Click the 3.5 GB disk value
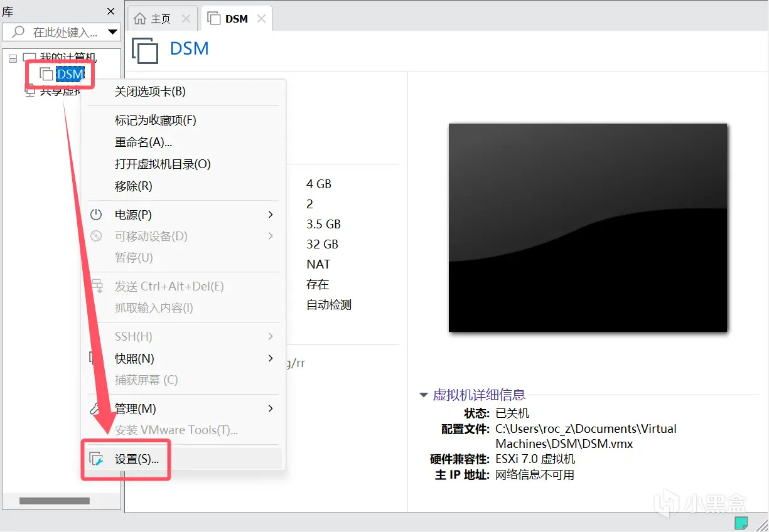Viewport: 769px width, 532px height. tap(324, 224)
